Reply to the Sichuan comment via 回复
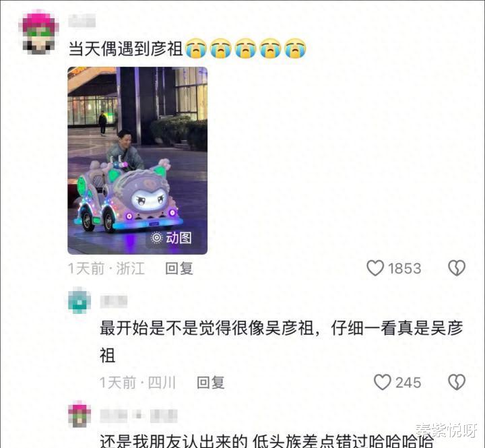The width and height of the screenshot is (485, 448). tap(211, 383)
